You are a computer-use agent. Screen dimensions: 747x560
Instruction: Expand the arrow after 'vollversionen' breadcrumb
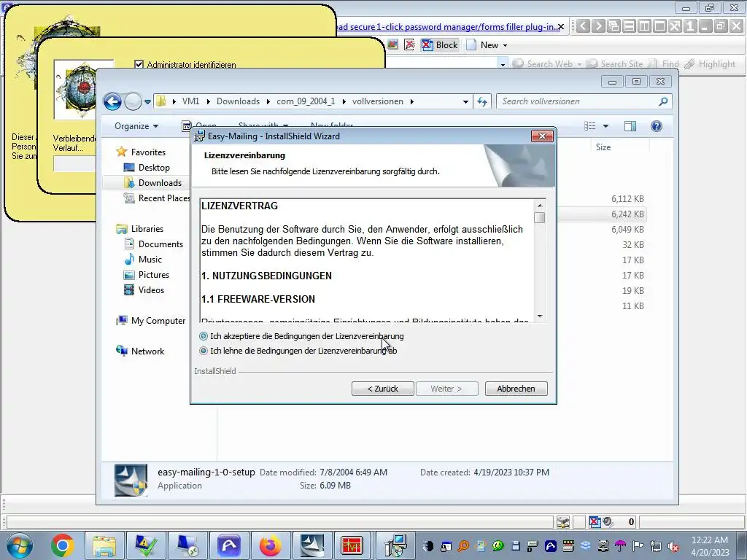(411, 101)
